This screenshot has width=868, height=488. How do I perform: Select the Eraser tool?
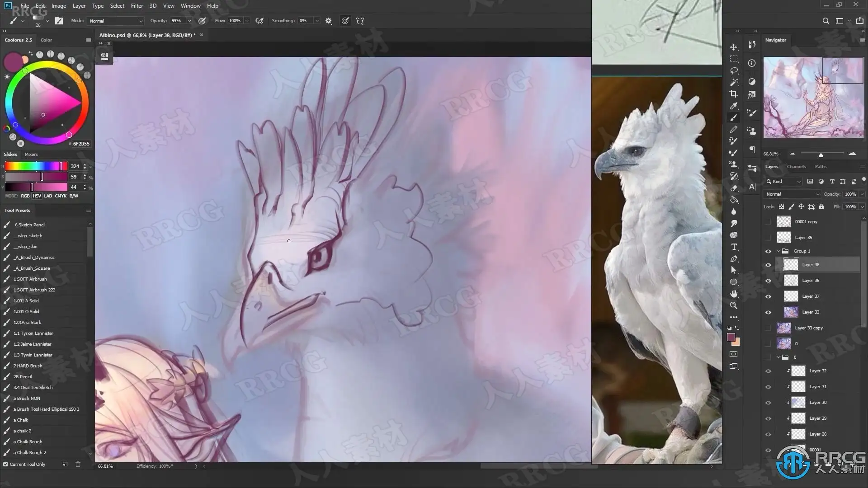click(734, 188)
